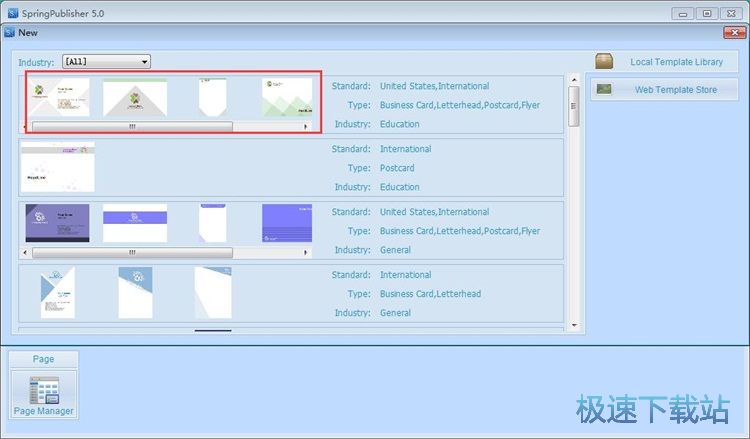Select the purple-banded General postcard thumbnail

click(x=135, y=223)
